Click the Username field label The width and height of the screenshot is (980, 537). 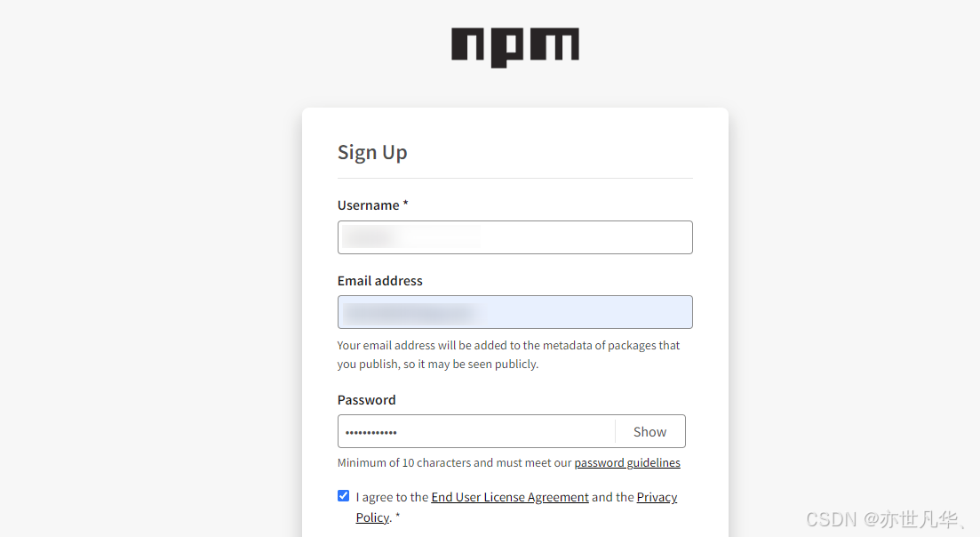[x=368, y=205]
